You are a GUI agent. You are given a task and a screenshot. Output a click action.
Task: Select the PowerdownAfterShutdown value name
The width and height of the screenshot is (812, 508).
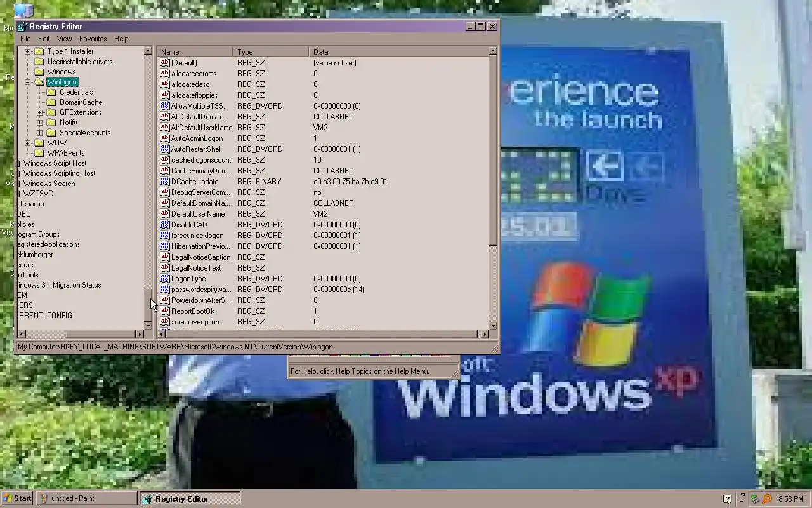(x=200, y=300)
